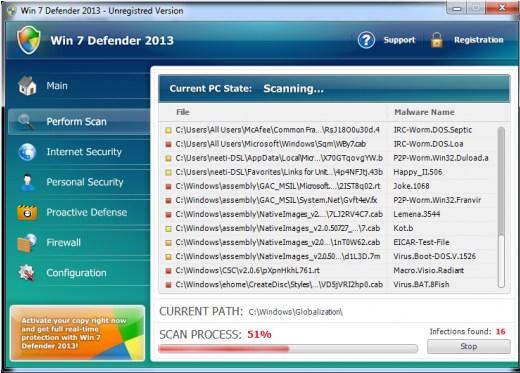Click the Main house icon

(x=27, y=86)
